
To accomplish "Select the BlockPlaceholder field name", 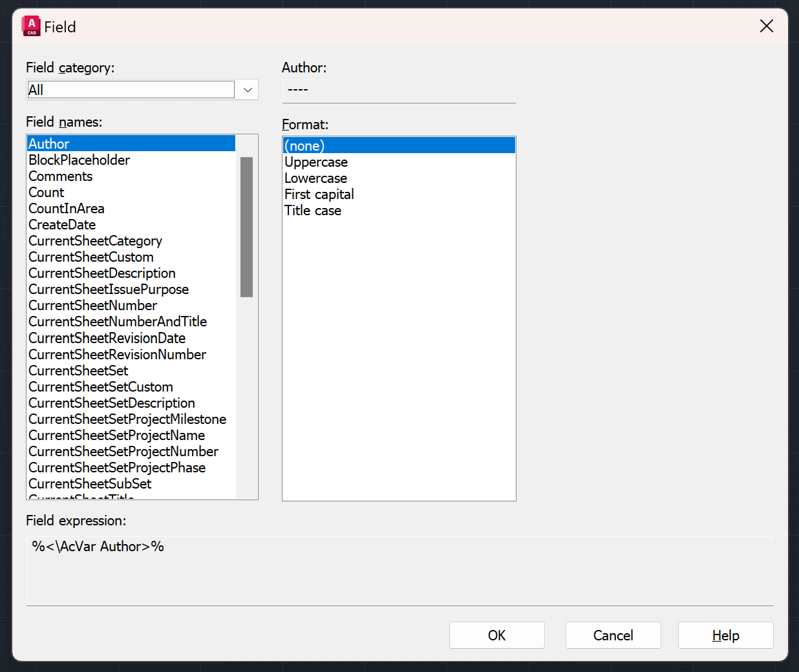I will point(79,160).
